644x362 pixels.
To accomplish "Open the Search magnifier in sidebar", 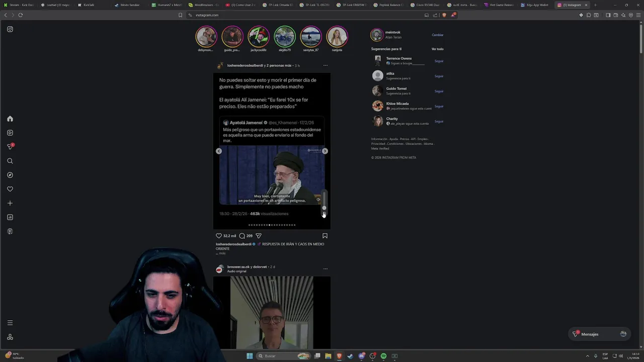I will 10,161.
